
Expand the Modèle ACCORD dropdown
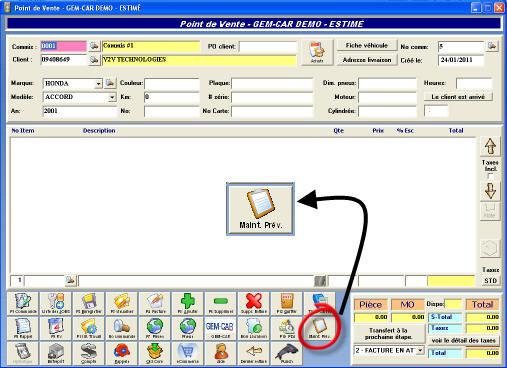pos(112,97)
